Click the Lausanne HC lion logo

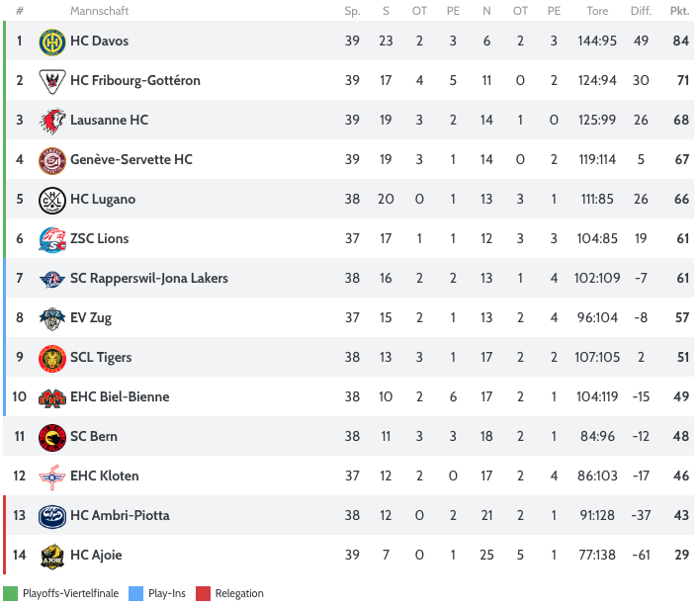[51, 121]
